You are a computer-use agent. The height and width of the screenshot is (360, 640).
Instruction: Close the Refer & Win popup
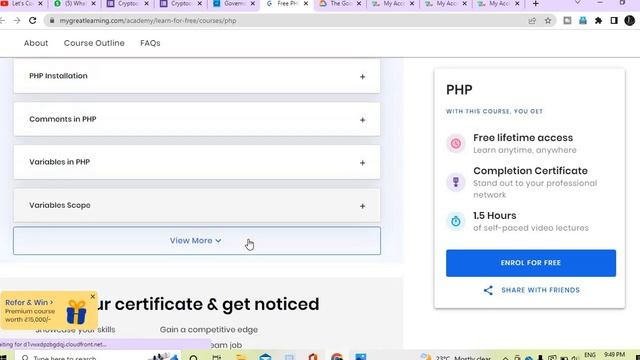[93, 296]
